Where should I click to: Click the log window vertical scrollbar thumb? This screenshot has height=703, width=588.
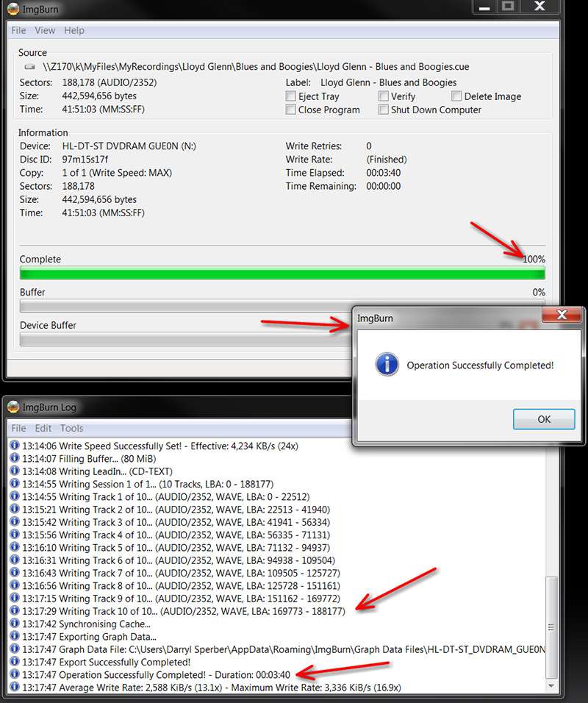tap(551, 627)
